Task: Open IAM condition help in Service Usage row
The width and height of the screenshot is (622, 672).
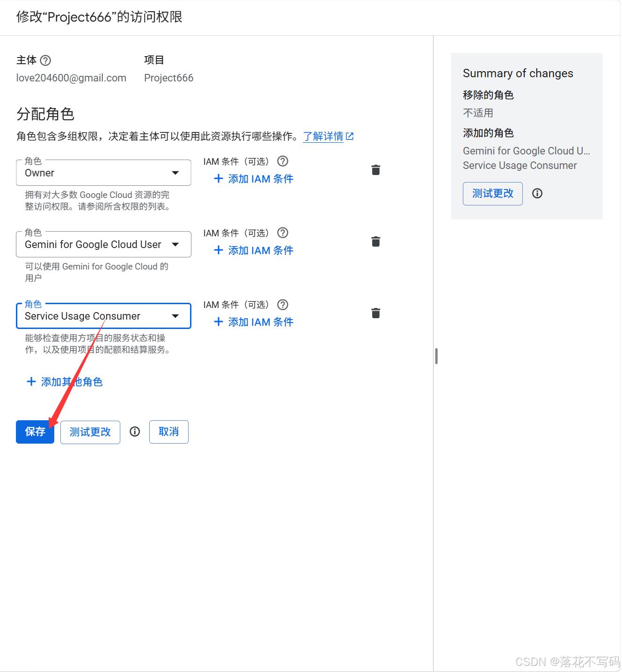Action: point(283,305)
